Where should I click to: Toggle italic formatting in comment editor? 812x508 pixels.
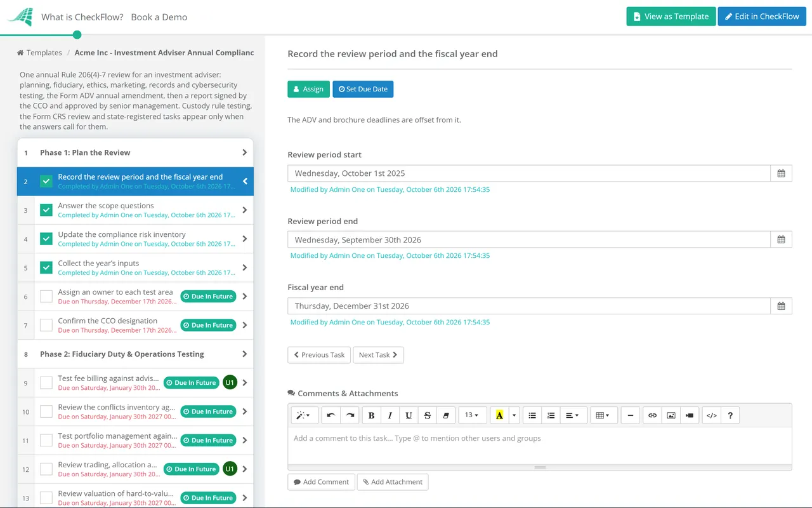pyautogui.click(x=390, y=415)
